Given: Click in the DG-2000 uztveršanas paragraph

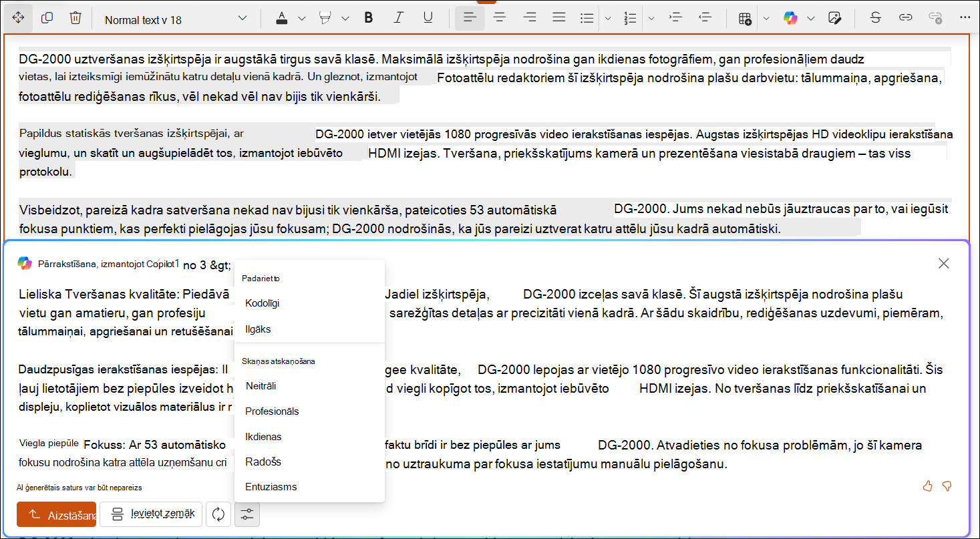Looking at the screenshot, I should [481, 77].
